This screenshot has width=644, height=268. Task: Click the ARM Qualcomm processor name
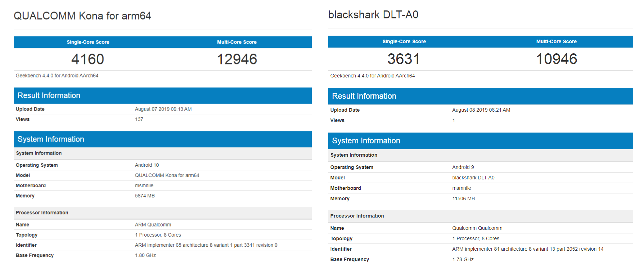153,224
